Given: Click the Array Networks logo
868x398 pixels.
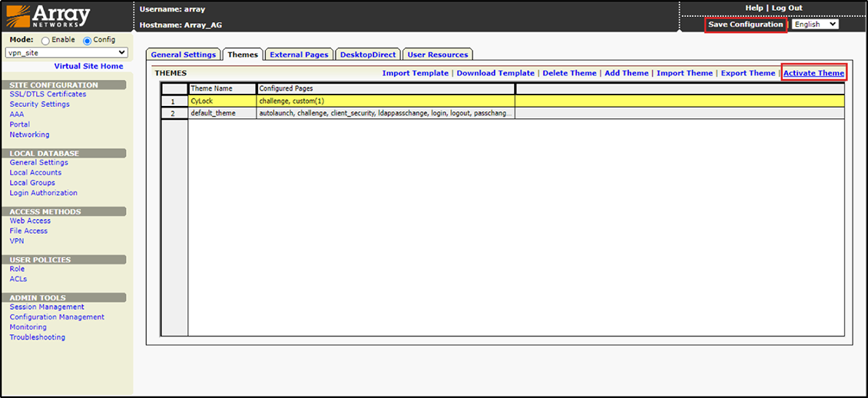Looking at the screenshot, I should (49, 16).
